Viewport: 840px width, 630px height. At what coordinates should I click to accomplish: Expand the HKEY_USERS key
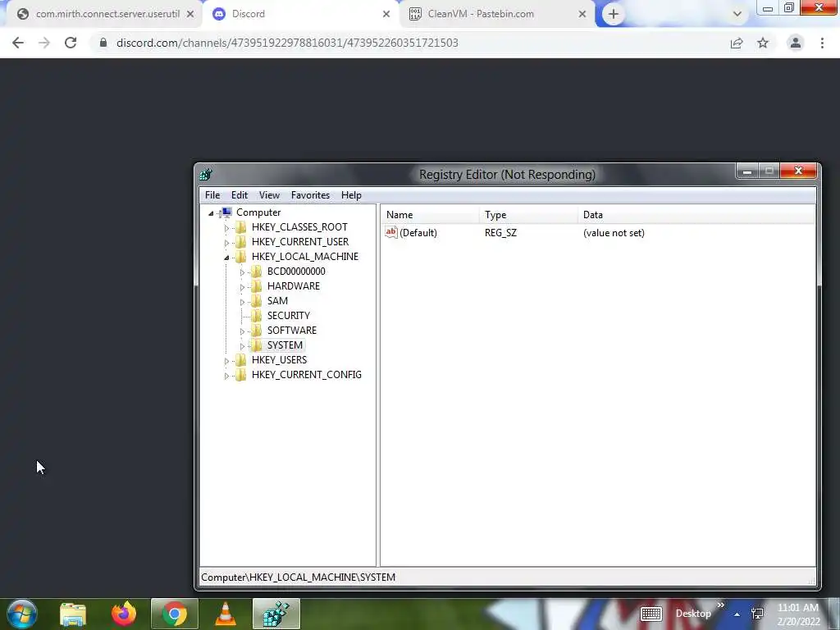coord(226,361)
